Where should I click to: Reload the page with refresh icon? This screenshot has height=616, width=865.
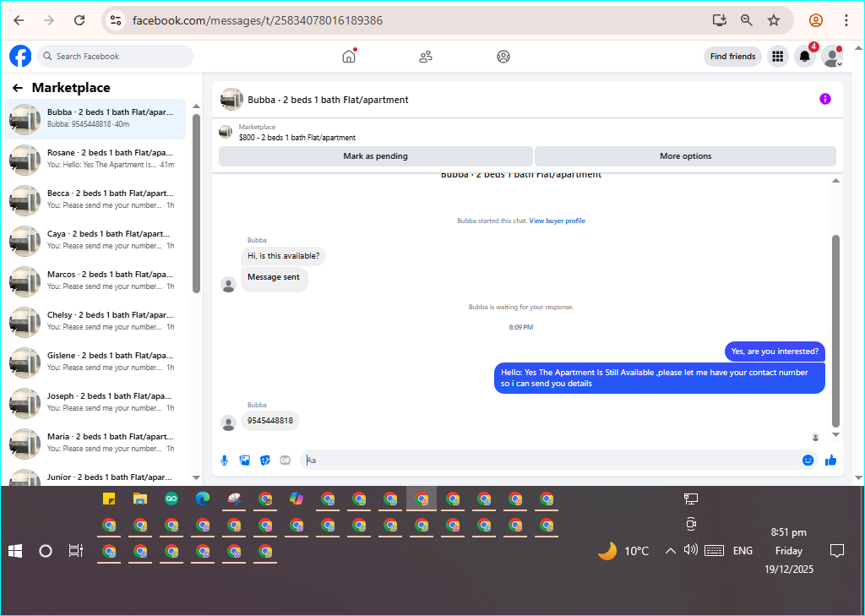[79, 20]
